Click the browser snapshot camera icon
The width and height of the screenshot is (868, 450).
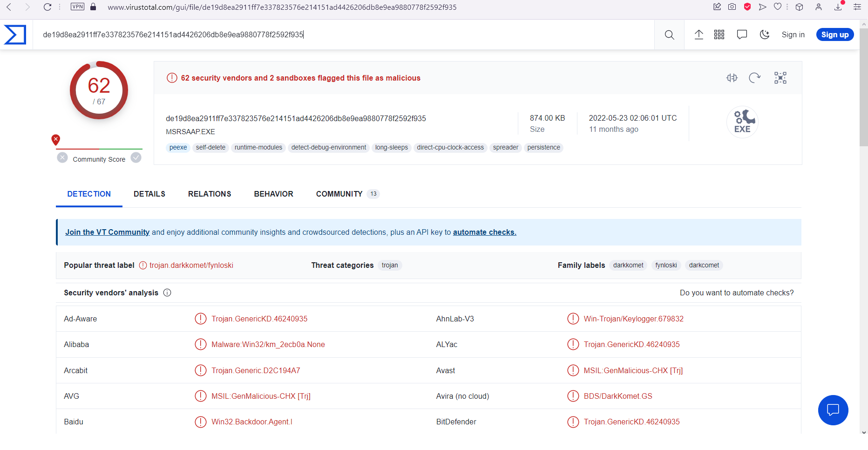click(732, 7)
